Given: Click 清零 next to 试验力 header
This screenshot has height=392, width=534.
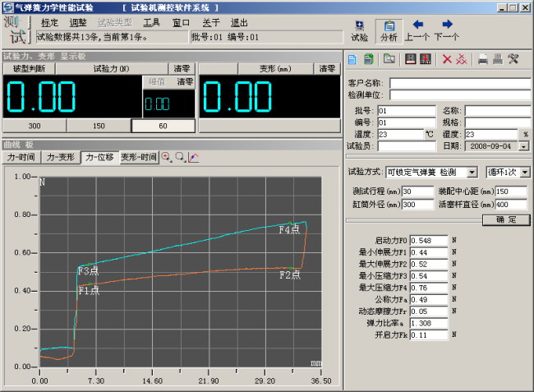Looking at the screenshot, I should (x=182, y=69).
